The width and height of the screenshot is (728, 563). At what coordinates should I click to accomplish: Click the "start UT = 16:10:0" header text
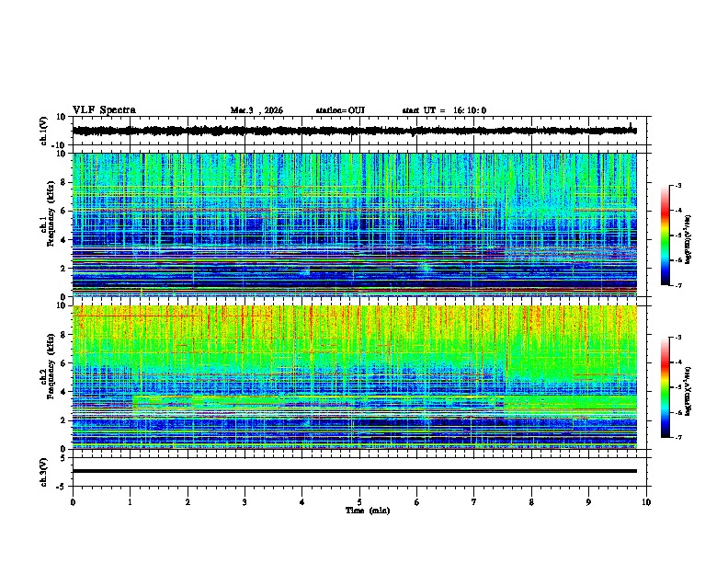444,110
